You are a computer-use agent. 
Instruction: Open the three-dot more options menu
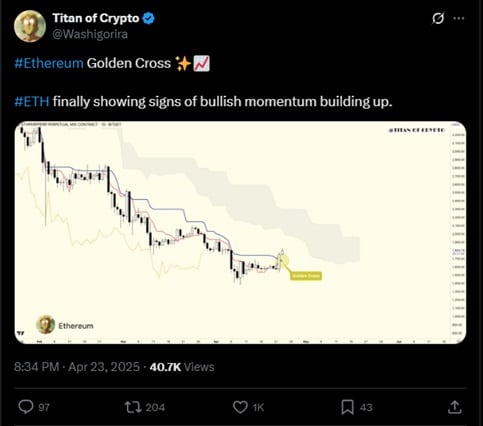459,18
